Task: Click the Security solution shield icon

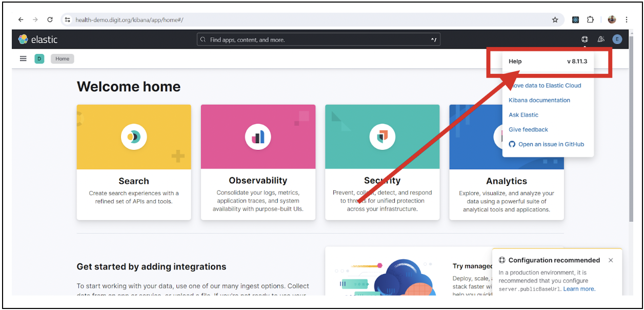Action: (x=382, y=137)
